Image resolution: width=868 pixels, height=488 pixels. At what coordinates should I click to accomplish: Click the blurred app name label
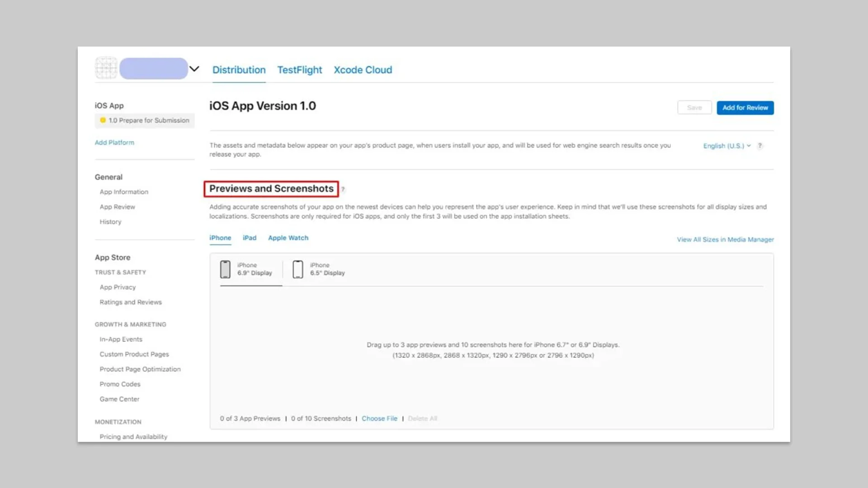click(x=154, y=68)
